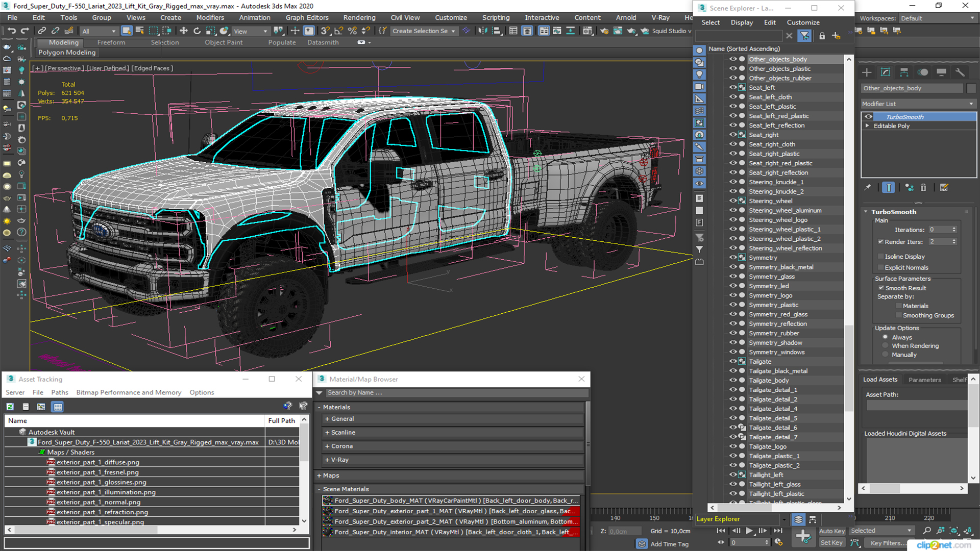Hide Seat_left_cloth using its eye icon

[x=733, y=97]
